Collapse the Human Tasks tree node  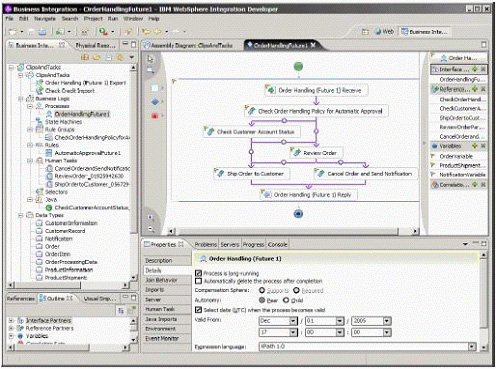(30, 161)
